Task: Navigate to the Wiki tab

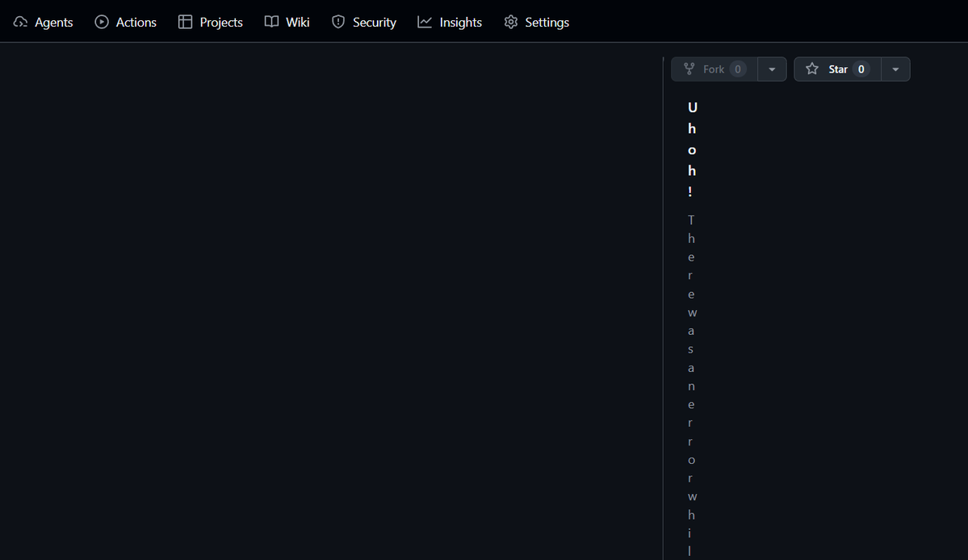Action: pyautogui.click(x=297, y=22)
